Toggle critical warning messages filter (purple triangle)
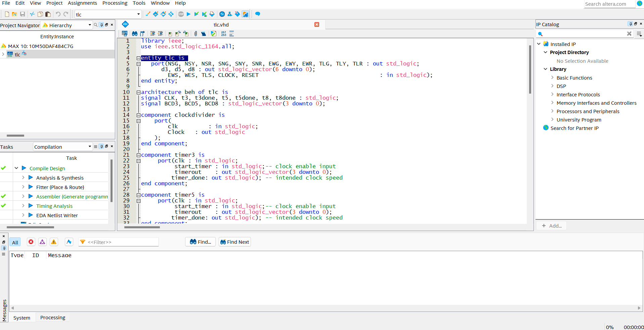The image size is (644, 330). pos(42,242)
